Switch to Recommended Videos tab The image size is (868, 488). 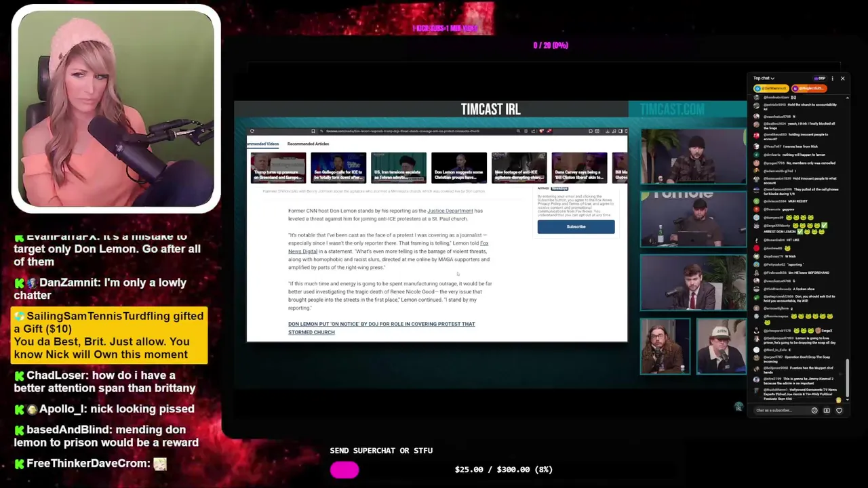click(x=263, y=144)
